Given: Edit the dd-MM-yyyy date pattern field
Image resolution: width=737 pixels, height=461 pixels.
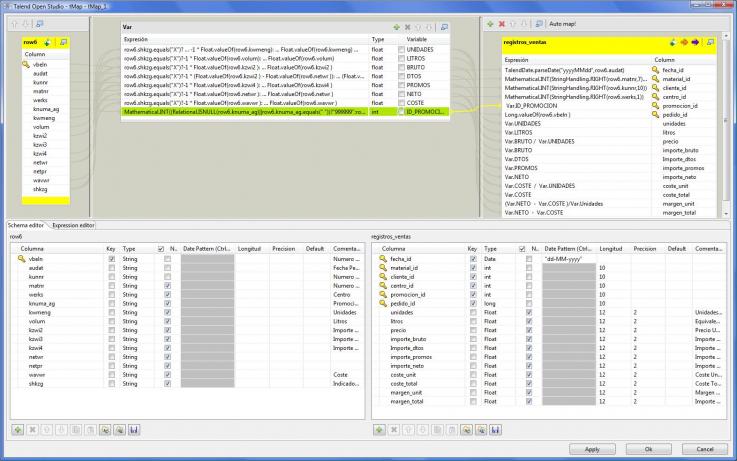Looking at the screenshot, I should pyautogui.click(x=567, y=258).
